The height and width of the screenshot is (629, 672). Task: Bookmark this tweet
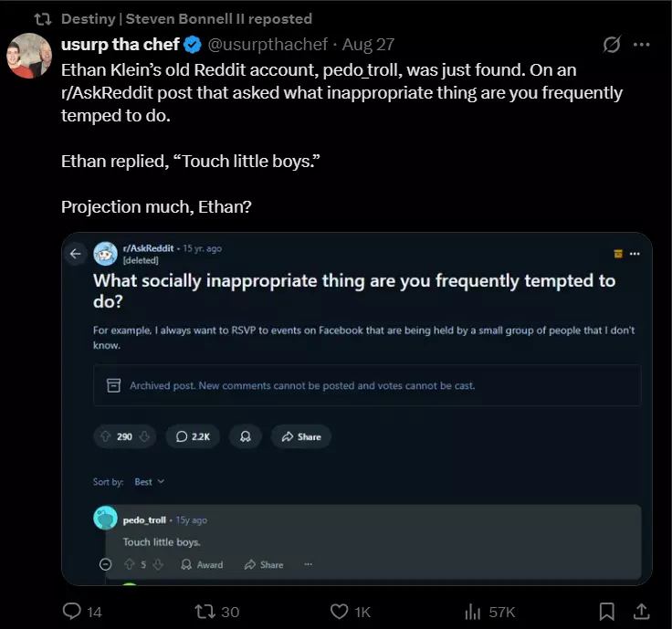tap(606, 611)
